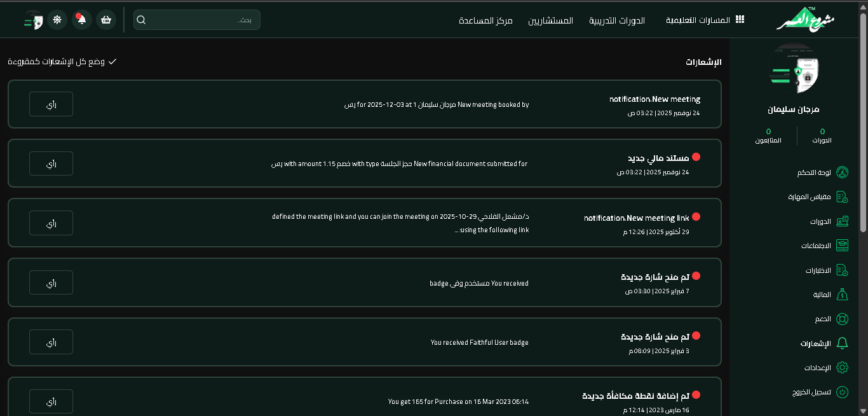
Task: Open the money bag financial icon
Action: point(842,295)
